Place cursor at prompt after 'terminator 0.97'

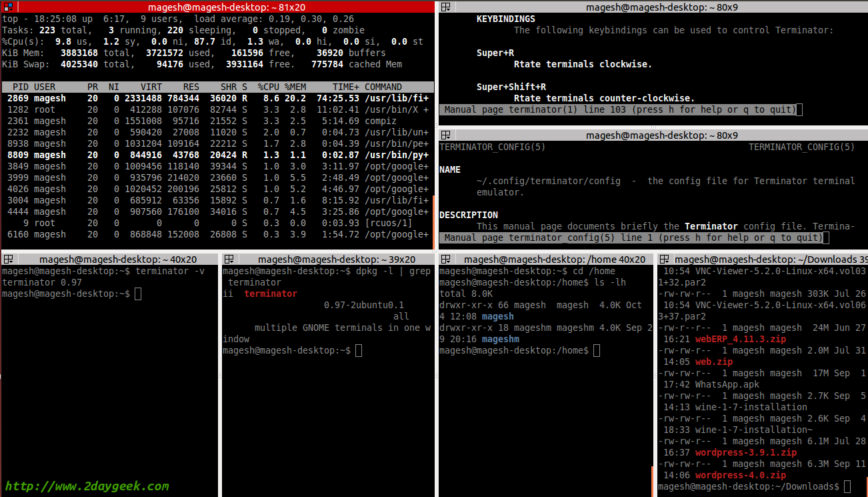tap(138, 294)
